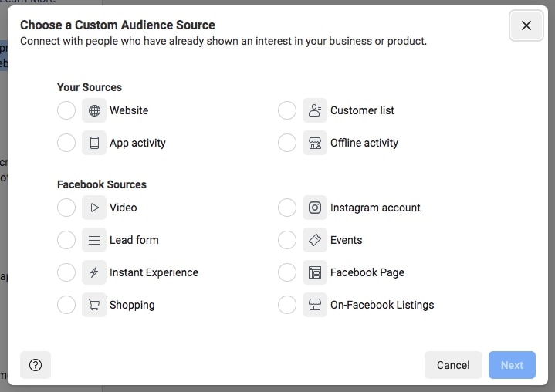Click the Next button
This screenshot has width=555, height=392.
click(512, 365)
